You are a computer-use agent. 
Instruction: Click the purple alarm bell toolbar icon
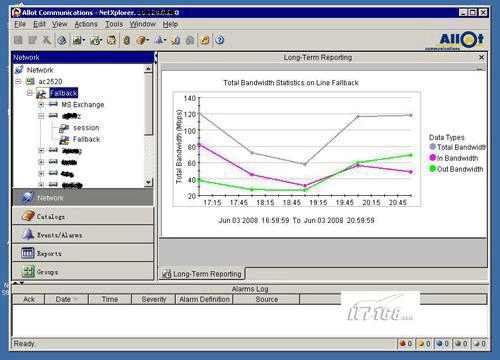[x=159, y=40]
